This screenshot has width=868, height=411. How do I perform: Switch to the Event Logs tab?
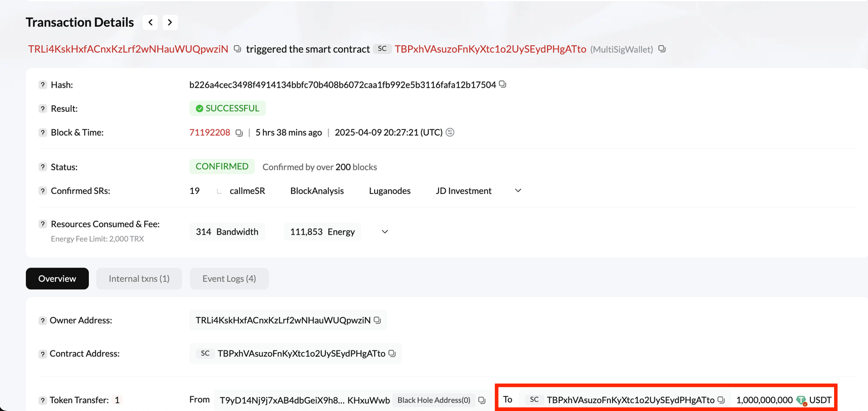tap(229, 278)
